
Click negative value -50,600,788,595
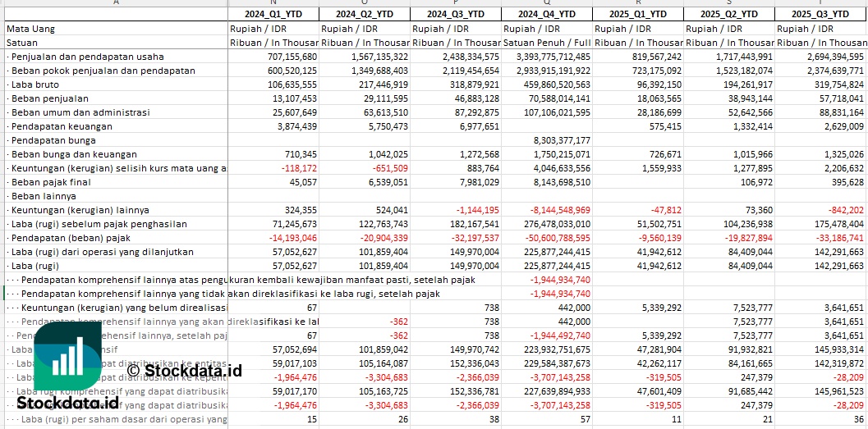557,238
